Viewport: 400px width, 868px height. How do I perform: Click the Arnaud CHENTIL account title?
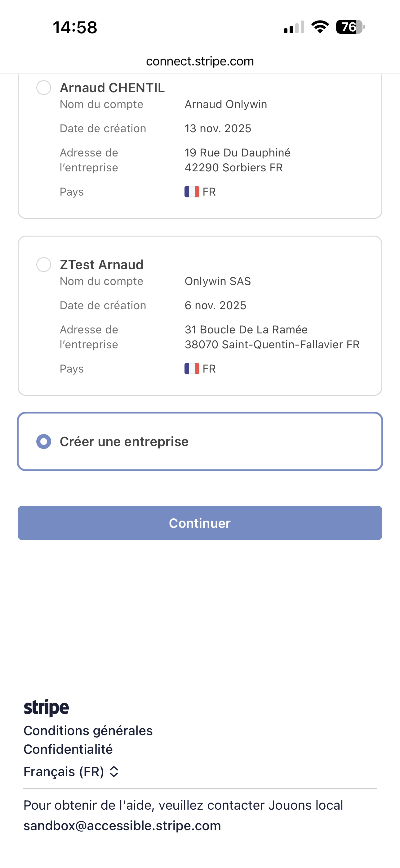[112, 88]
